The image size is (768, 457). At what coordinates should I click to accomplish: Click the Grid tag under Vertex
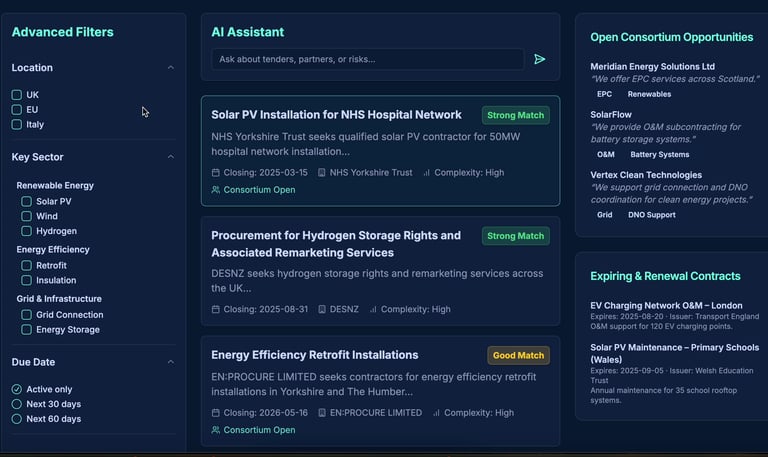point(604,215)
